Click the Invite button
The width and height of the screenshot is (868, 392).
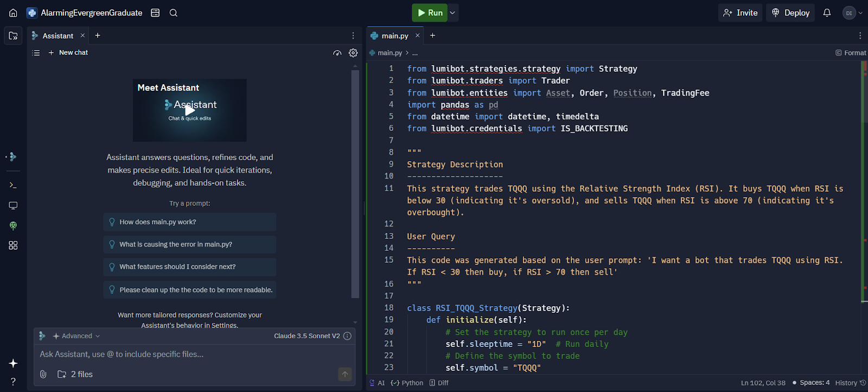(x=741, y=12)
